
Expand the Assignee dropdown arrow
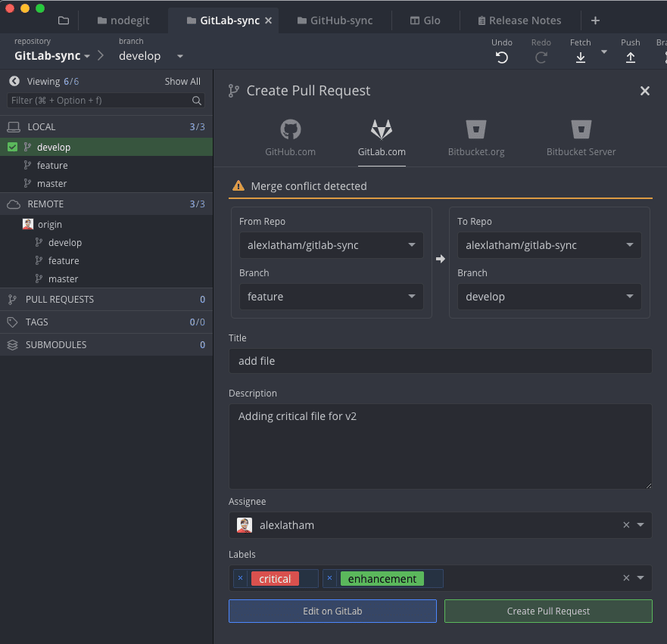click(x=641, y=525)
